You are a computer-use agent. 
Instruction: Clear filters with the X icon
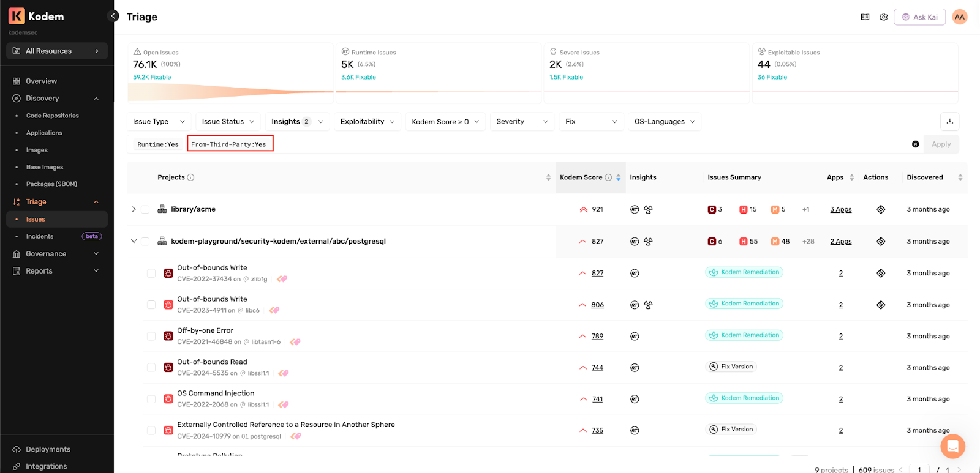pos(915,144)
